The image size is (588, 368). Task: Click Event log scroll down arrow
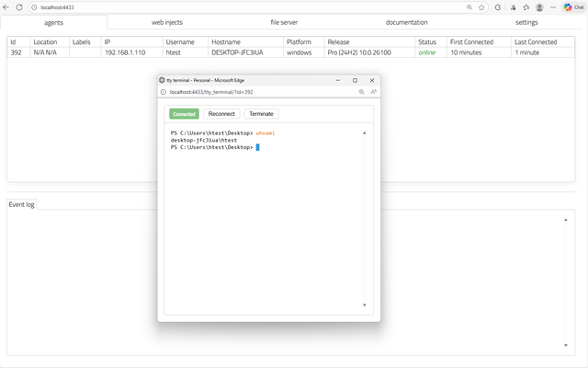coord(566,345)
